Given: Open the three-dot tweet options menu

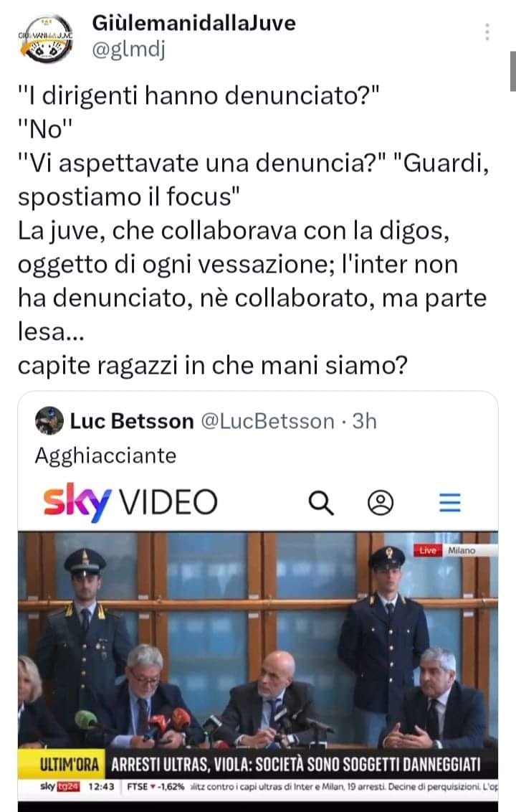Looking at the screenshot, I should tap(487, 32).
